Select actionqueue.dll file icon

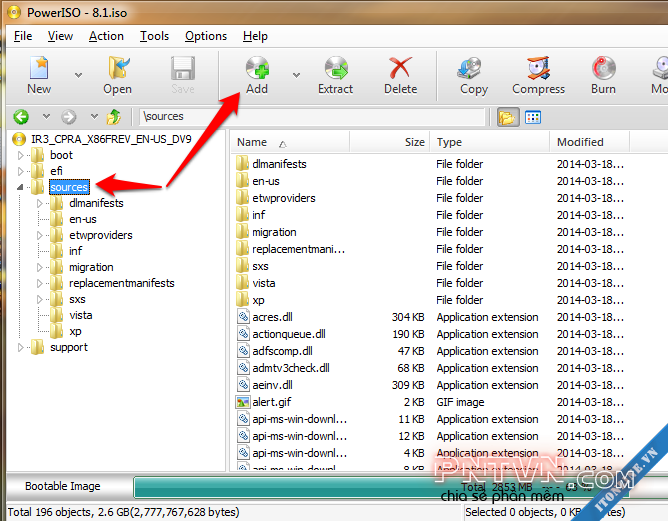243,334
